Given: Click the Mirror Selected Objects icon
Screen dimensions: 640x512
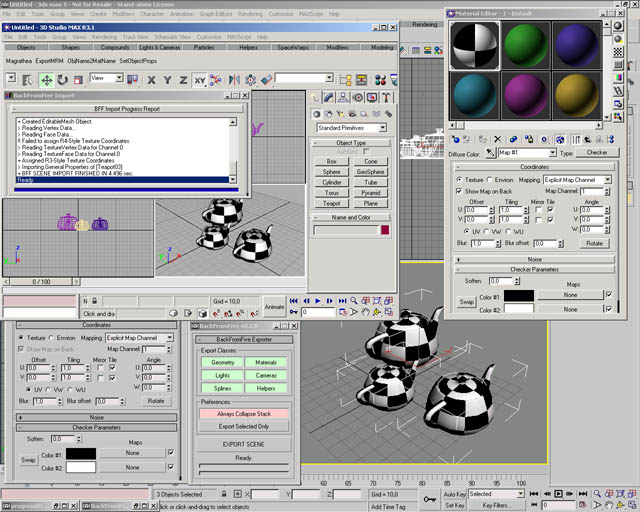Looking at the screenshot, I should [x=234, y=80].
